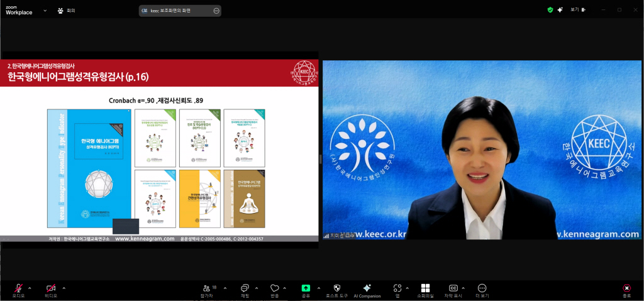The image size is (644, 301).
Task: Open host tools shield
Action: click(x=337, y=290)
